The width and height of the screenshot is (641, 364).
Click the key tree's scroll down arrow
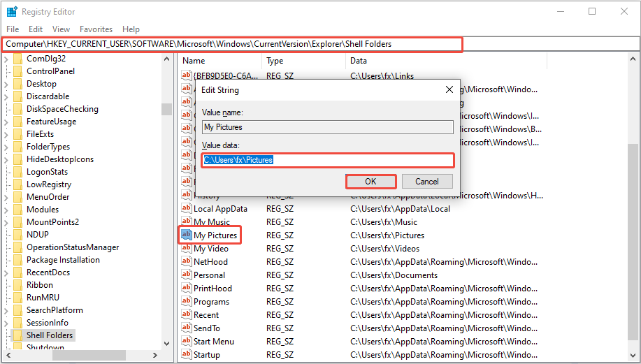166,344
